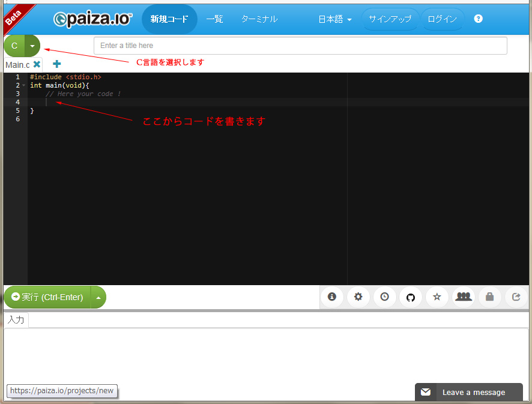Click the mail envelope icon
Viewport: 532px width, 404px height.
[x=426, y=392]
